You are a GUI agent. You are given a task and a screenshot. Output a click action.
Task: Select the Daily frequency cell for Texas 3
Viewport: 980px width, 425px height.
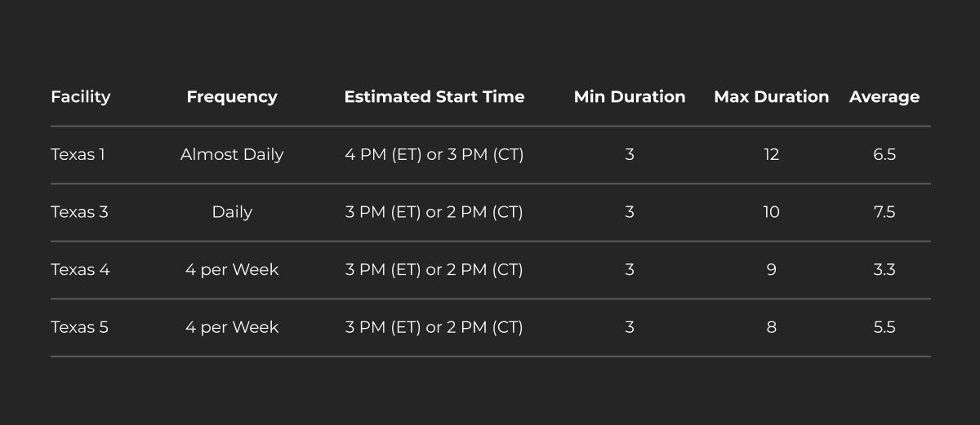[x=232, y=212]
